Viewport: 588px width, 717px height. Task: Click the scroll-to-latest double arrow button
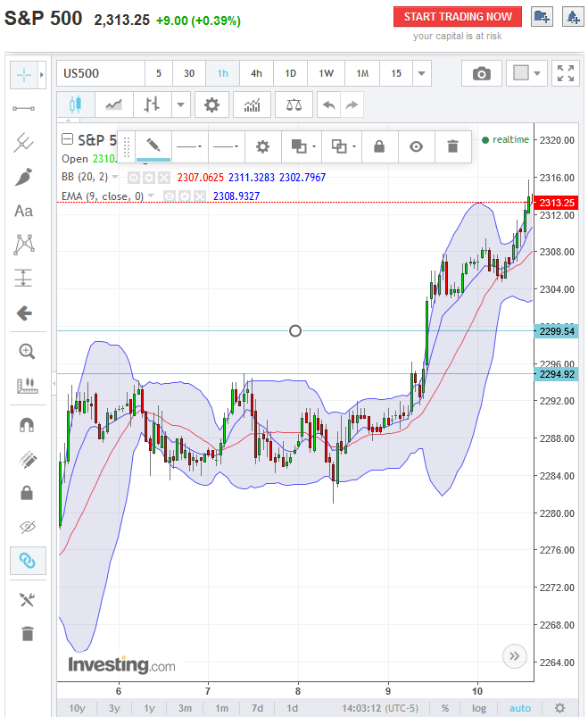(x=515, y=656)
